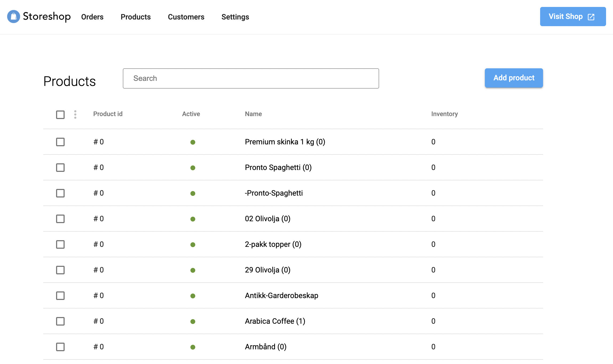Click the Visit Shop button
The height and width of the screenshot is (364, 613).
pos(566,17)
